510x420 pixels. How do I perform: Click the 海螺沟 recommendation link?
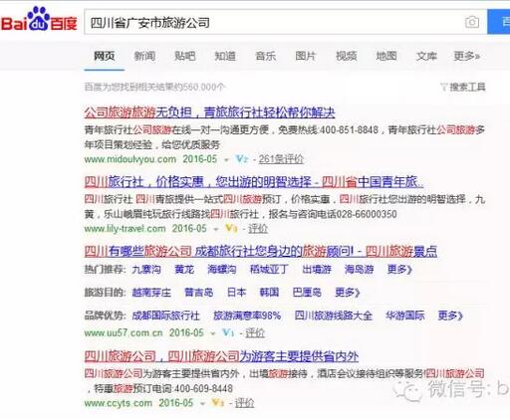(x=222, y=269)
